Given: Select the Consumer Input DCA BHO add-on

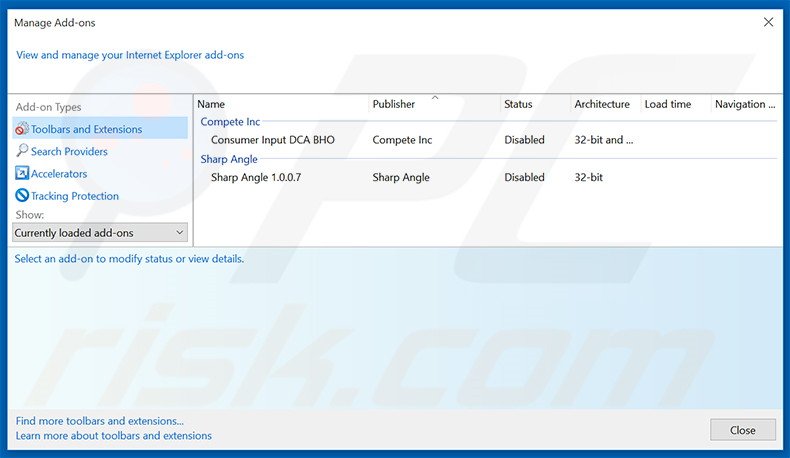Looking at the screenshot, I should 273,140.
